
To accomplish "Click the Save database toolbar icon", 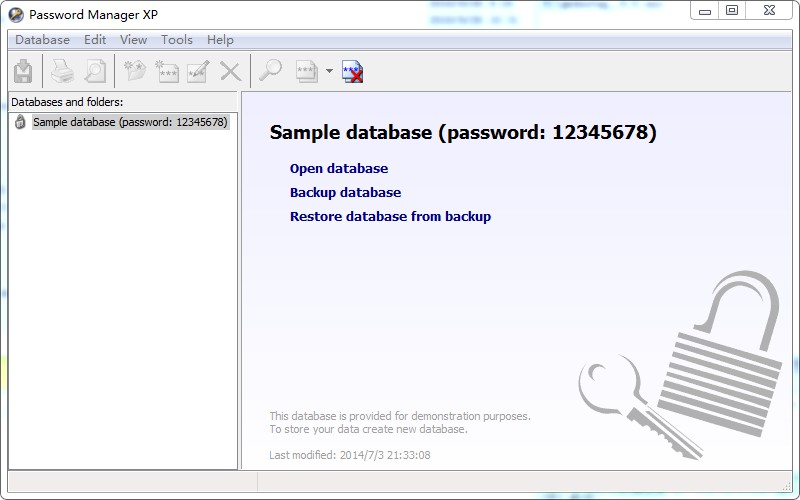I will point(23,71).
